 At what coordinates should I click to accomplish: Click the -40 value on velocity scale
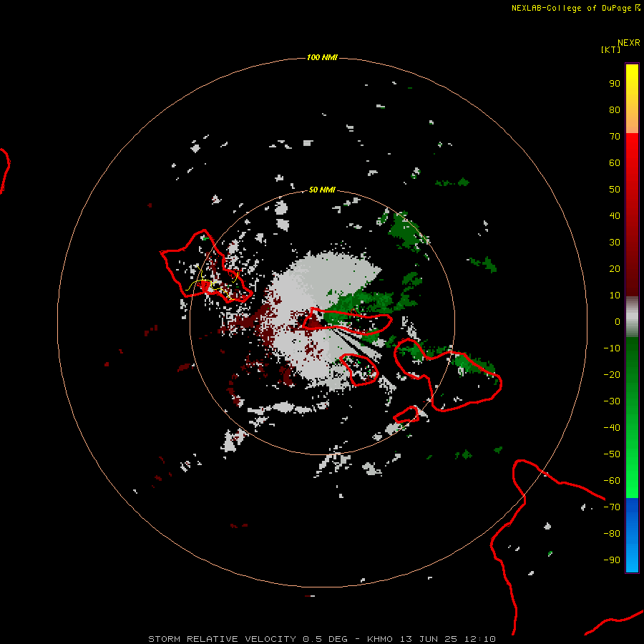click(612, 428)
